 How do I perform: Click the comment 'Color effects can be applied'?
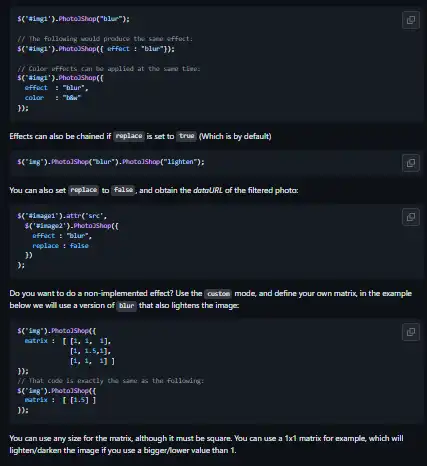(x=109, y=69)
